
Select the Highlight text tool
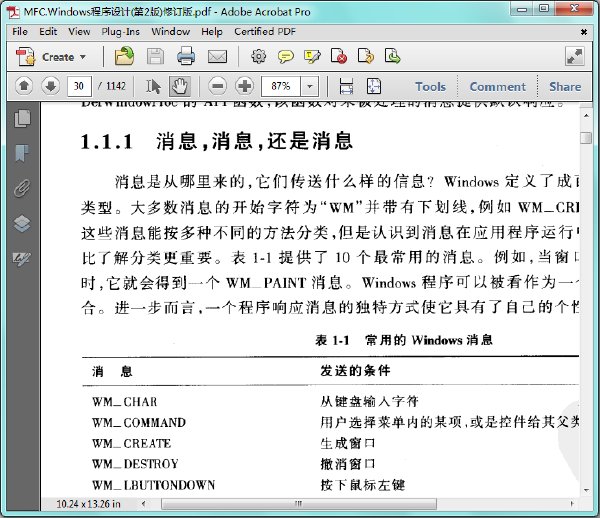click(312, 57)
